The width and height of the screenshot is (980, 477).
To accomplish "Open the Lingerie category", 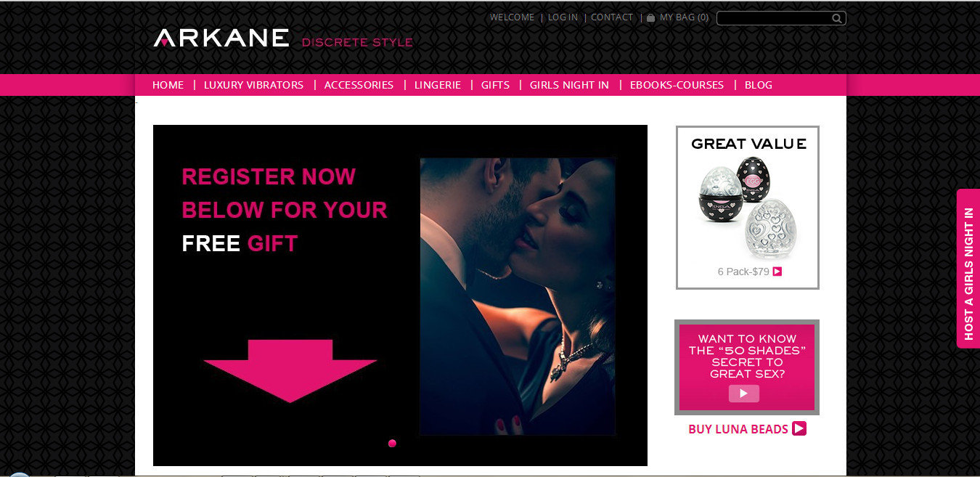I will pos(438,85).
